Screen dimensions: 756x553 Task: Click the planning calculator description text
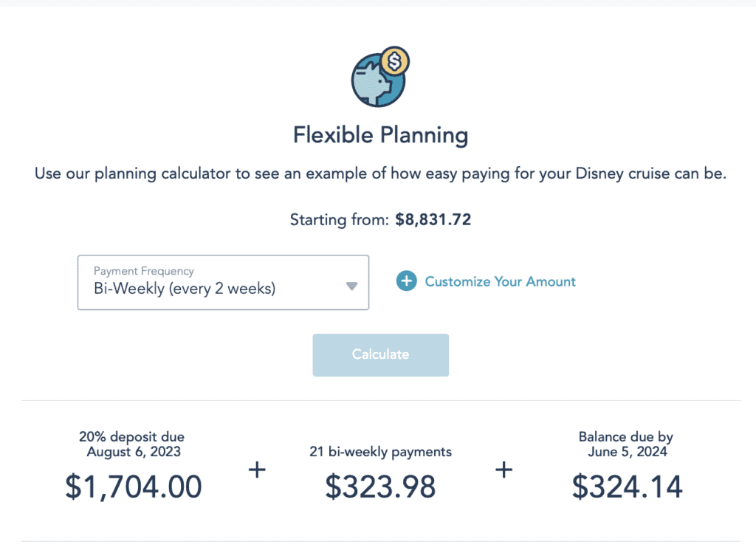pos(380,174)
